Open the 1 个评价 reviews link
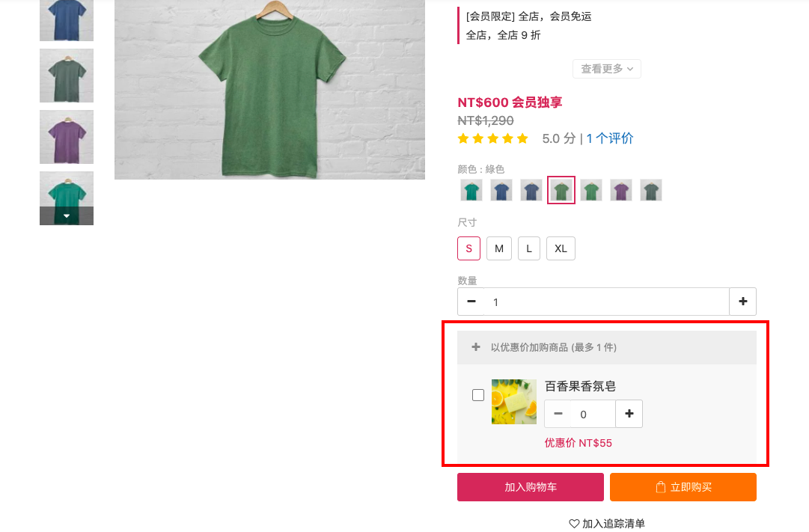 coord(610,138)
